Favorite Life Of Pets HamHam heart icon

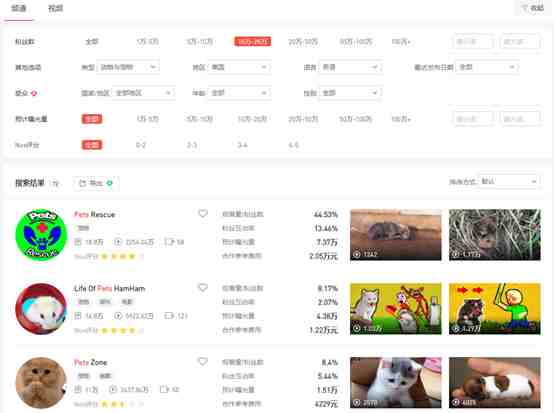pyautogui.click(x=203, y=288)
